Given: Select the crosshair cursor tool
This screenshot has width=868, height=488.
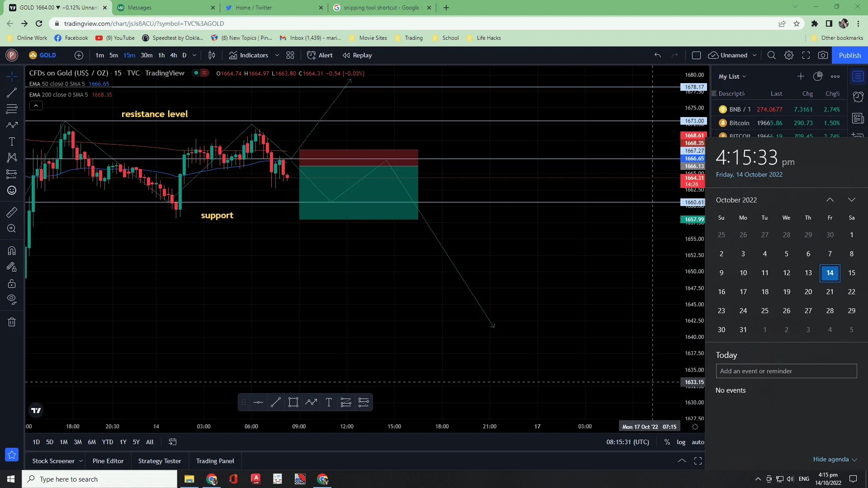Looking at the screenshot, I should [x=12, y=76].
